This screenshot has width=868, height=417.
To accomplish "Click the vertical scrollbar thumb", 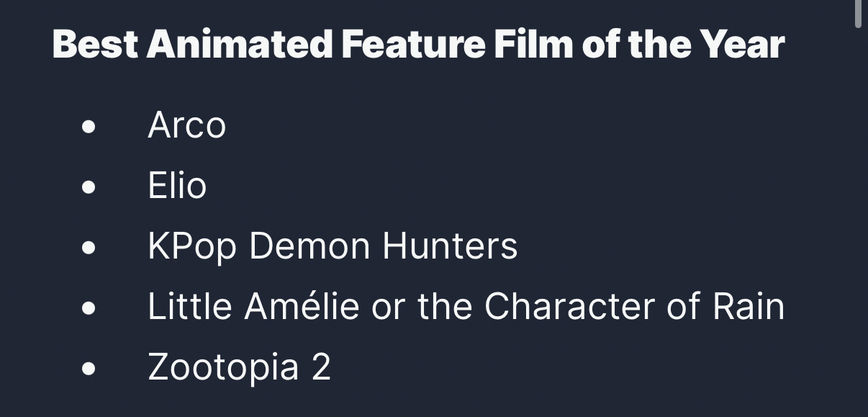I will 858,13.
